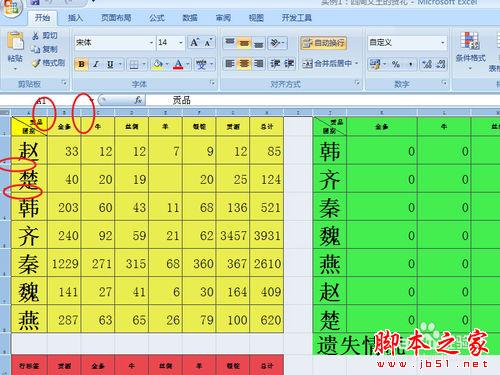The image size is (500, 375).
Task: Align text left
Action: point(230,63)
